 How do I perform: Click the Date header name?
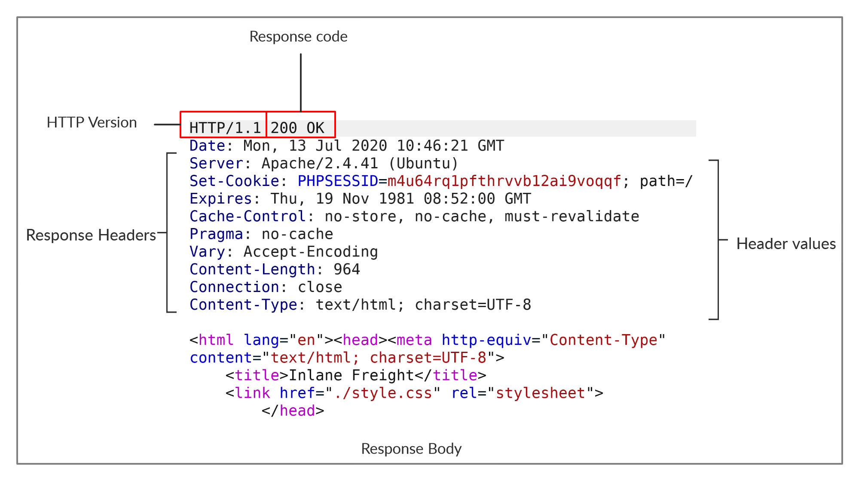[x=207, y=146]
